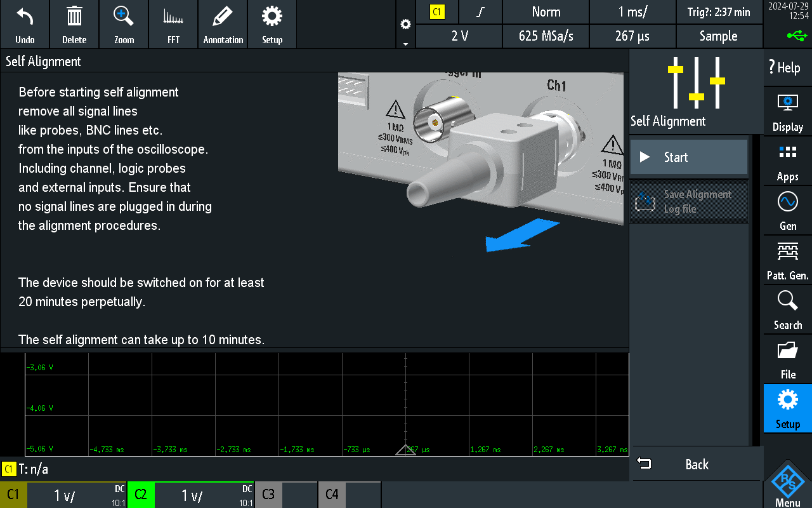Click the Trig?: 2:37 min status
Viewport: 812px width, 508px height.
click(719, 11)
